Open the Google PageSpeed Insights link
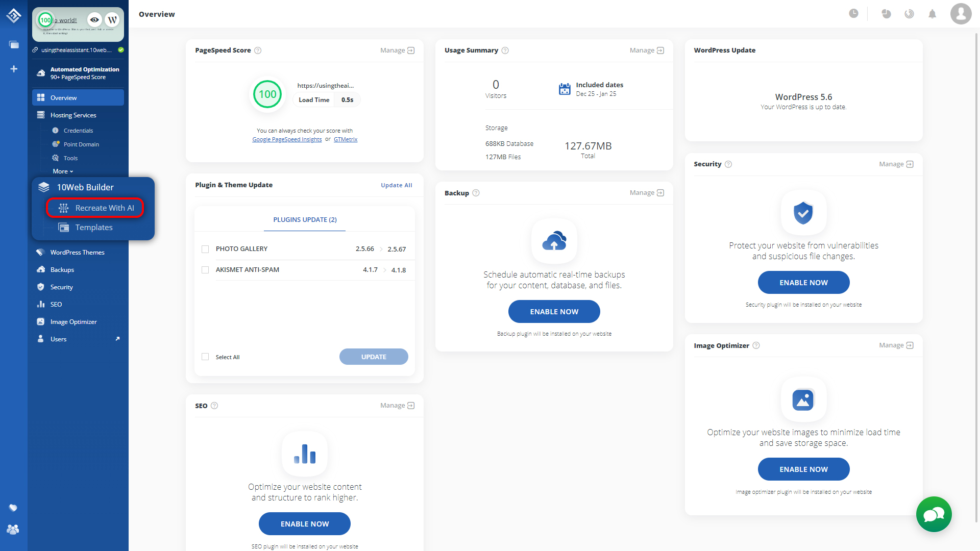 coord(287,139)
